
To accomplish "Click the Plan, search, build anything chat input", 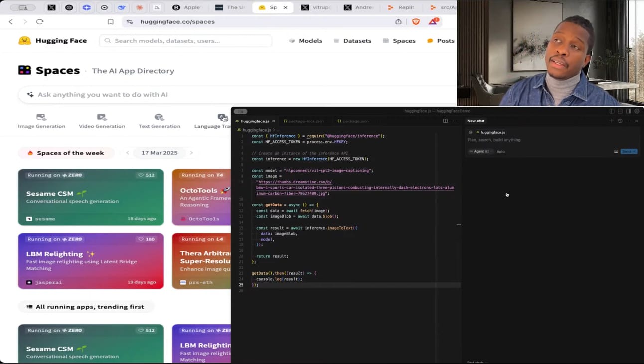I will [x=552, y=140].
